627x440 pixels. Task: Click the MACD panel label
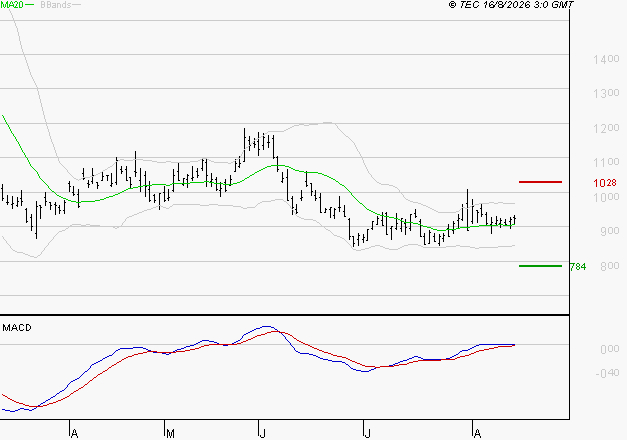pos(17,328)
